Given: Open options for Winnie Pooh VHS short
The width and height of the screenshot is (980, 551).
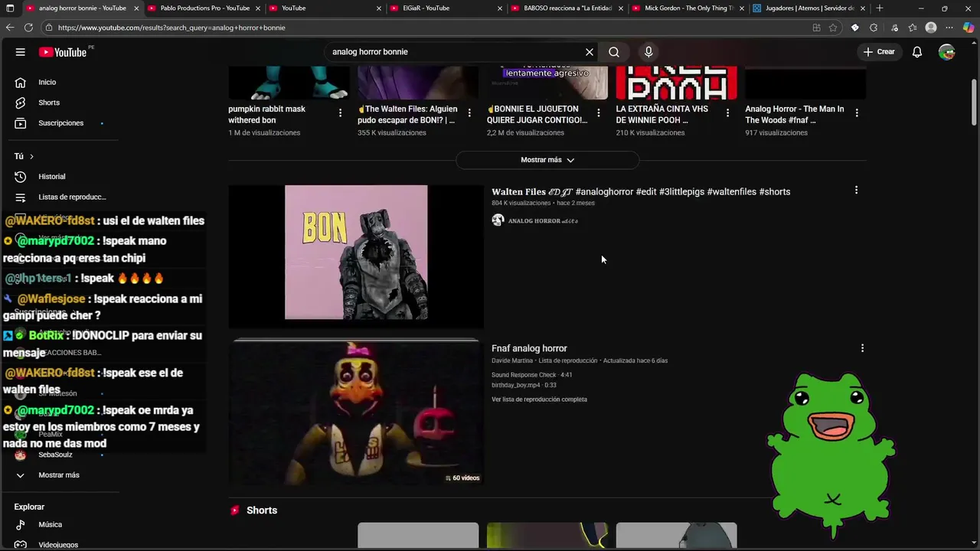Looking at the screenshot, I should pos(727,112).
